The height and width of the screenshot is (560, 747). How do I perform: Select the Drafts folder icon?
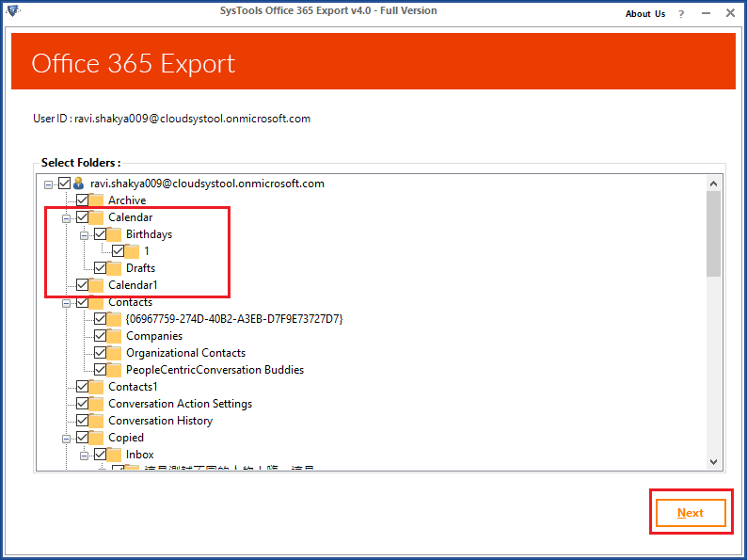pyautogui.click(x=114, y=268)
